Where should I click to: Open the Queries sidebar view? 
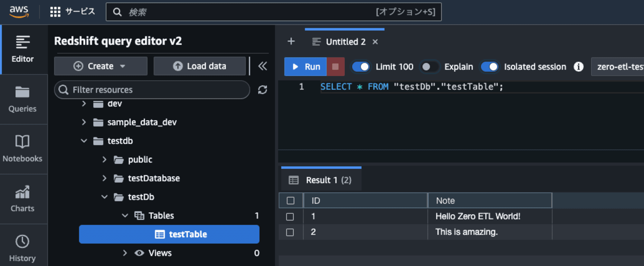(23, 99)
